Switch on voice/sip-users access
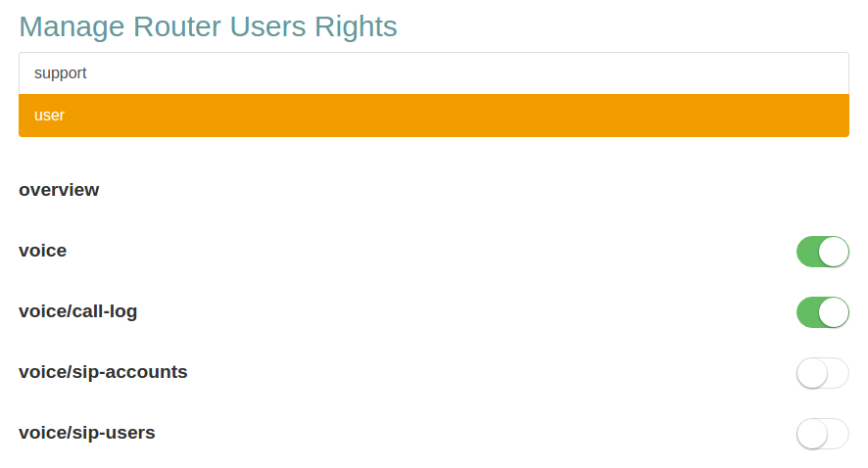This screenshot has height=468, width=868. (822, 434)
